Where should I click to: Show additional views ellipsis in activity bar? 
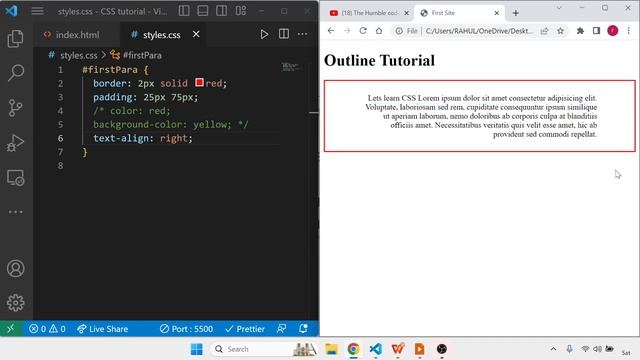pyautogui.click(x=16, y=212)
